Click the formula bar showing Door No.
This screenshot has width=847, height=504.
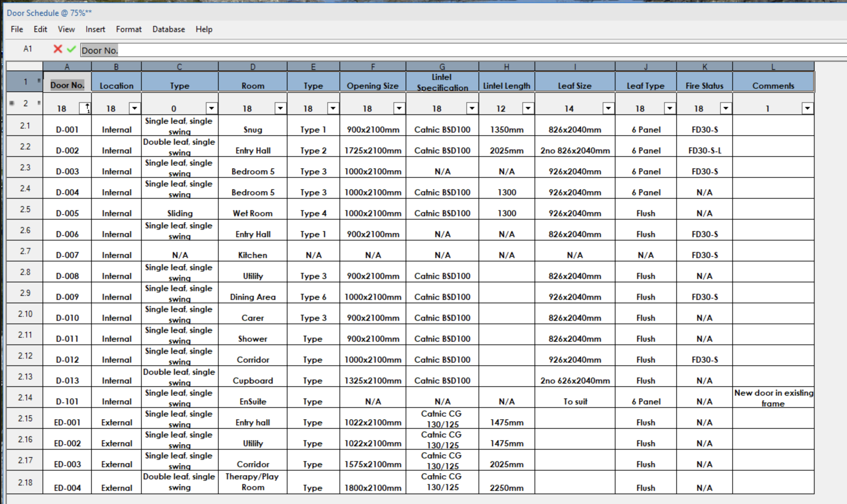pyautogui.click(x=100, y=51)
